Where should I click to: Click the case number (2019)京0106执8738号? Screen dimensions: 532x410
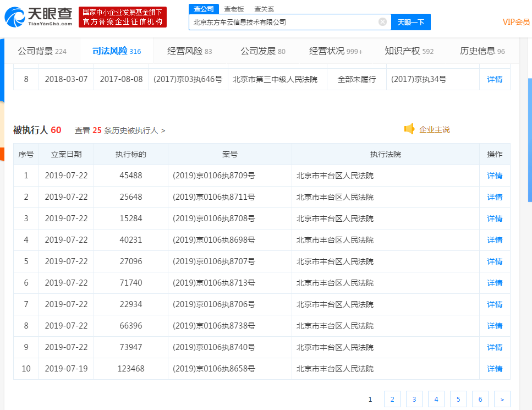(214, 326)
